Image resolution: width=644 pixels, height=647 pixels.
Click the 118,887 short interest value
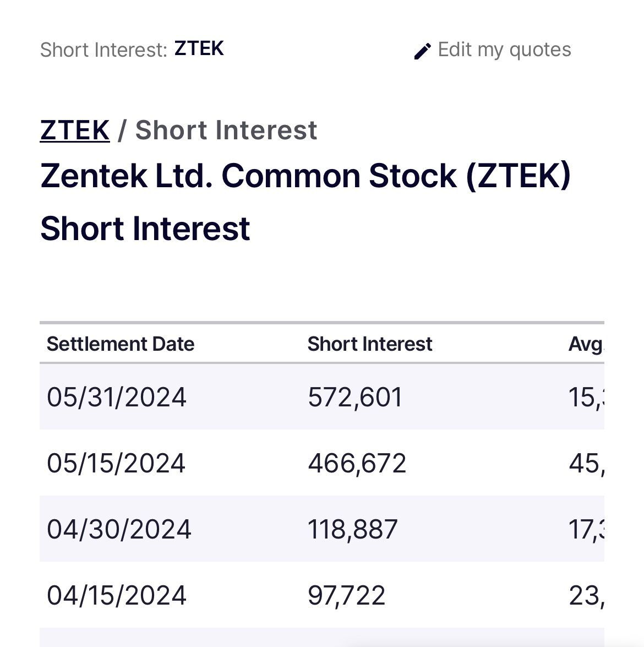pyautogui.click(x=352, y=529)
